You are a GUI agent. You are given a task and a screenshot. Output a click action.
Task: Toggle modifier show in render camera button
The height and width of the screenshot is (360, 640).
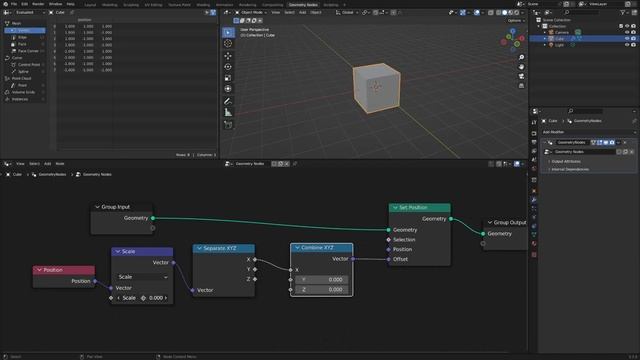point(612,142)
